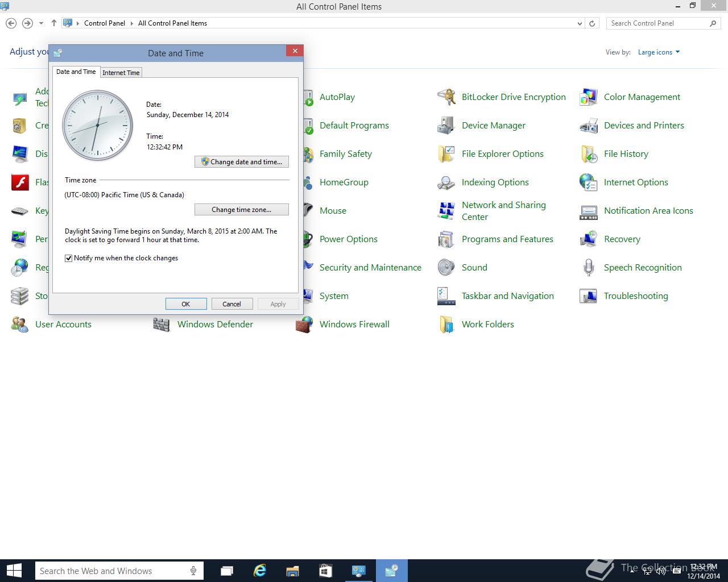Image resolution: width=728 pixels, height=582 pixels.
Task: Click the refresh button beside the address bar
Action: click(592, 23)
